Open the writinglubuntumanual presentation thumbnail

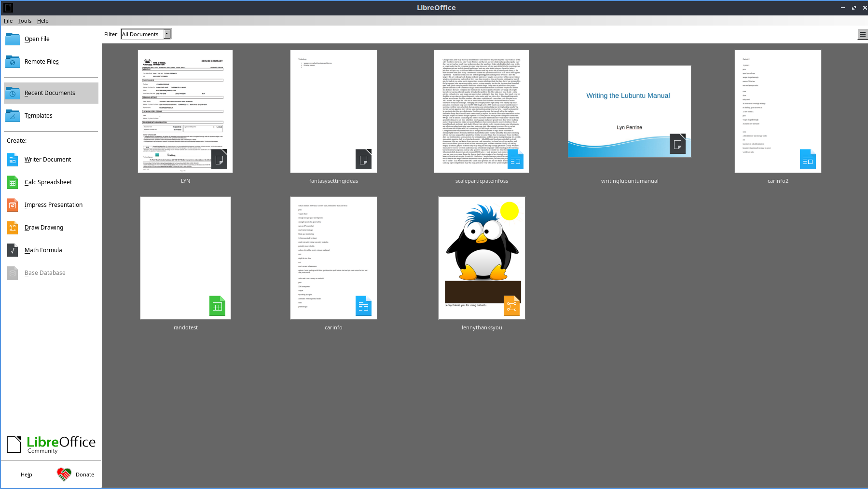coord(629,111)
